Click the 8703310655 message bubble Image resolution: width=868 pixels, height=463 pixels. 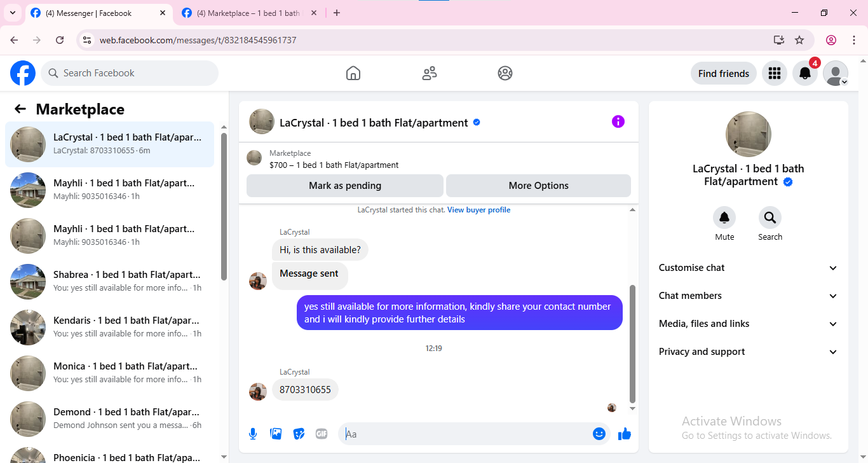click(306, 390)
